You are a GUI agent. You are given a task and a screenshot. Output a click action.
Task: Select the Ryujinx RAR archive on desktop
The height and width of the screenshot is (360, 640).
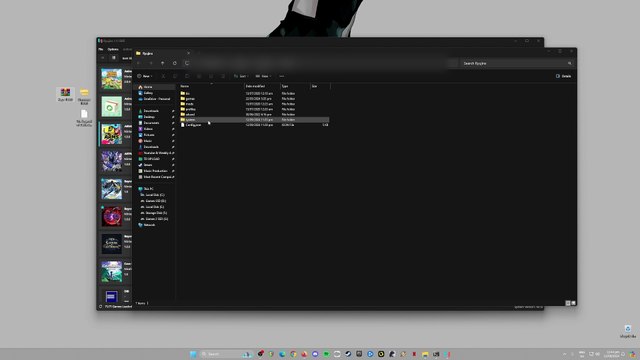click(x=65, y=94)
